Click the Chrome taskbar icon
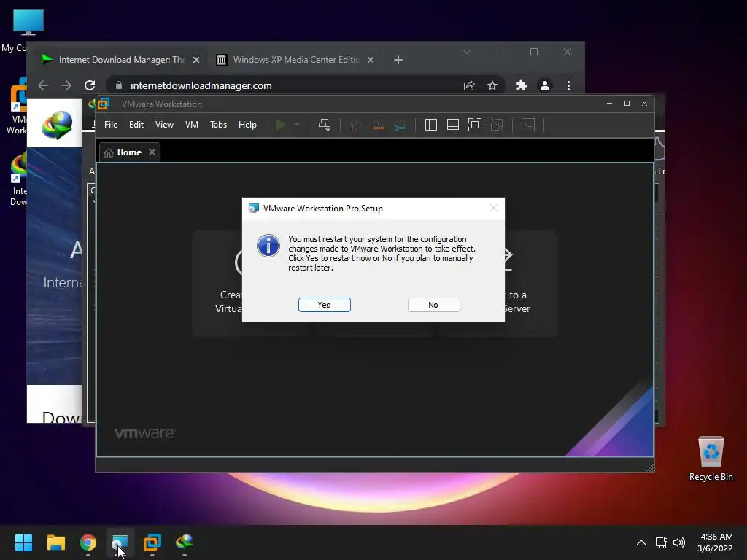 [88, 542]
